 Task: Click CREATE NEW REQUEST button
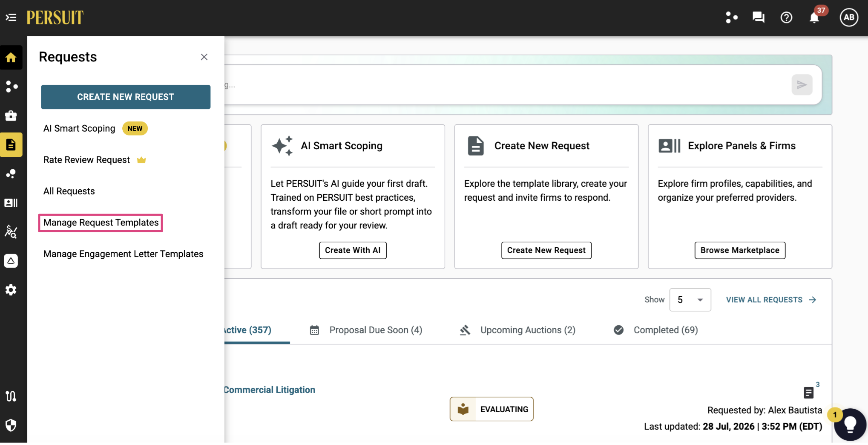coord(126,97)
